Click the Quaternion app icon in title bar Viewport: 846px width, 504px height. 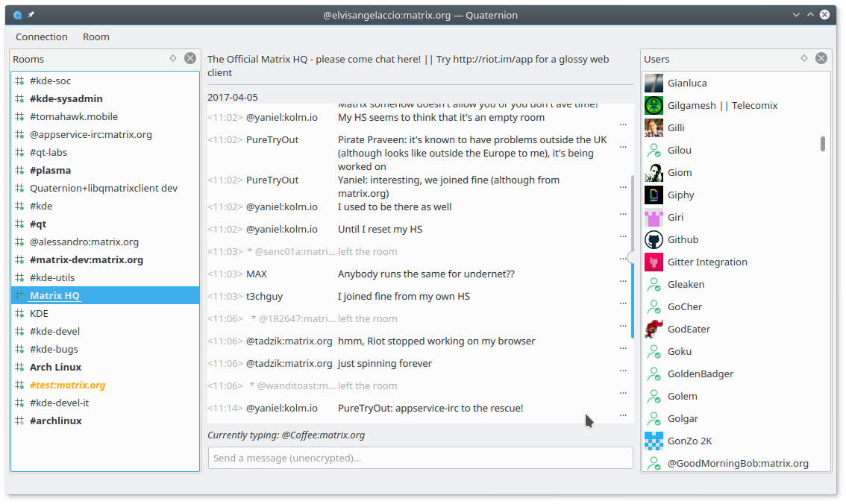[x=17, y=15]
